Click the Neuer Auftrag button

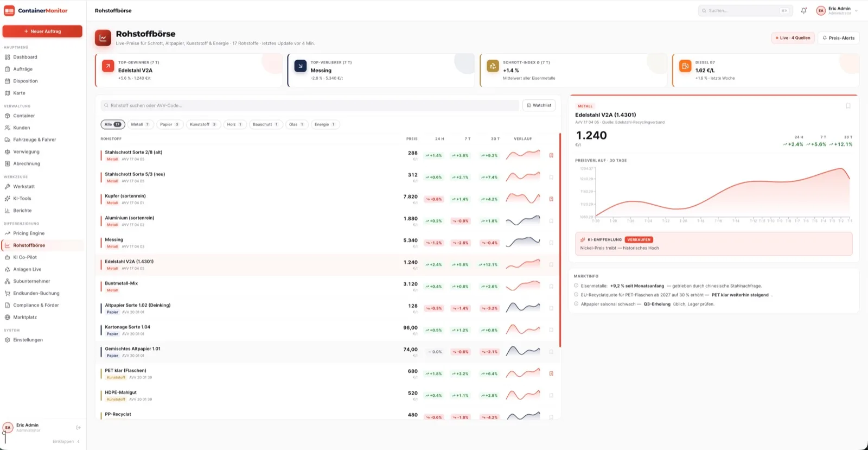click(42, 31)
